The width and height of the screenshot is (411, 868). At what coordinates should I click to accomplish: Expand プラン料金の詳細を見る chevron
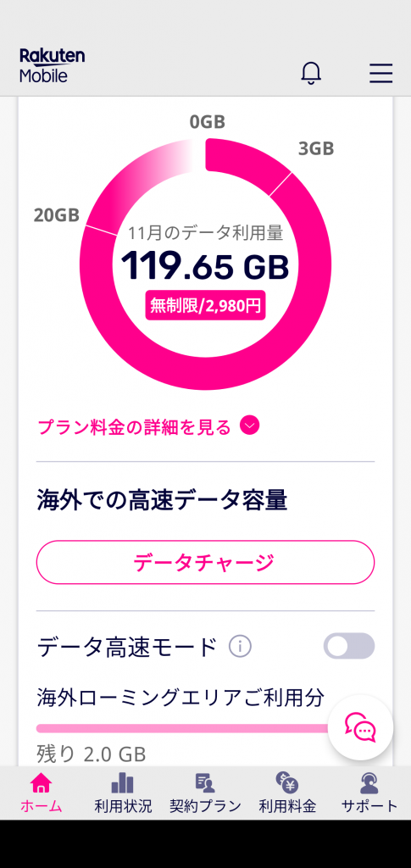[x=249, y=426]
